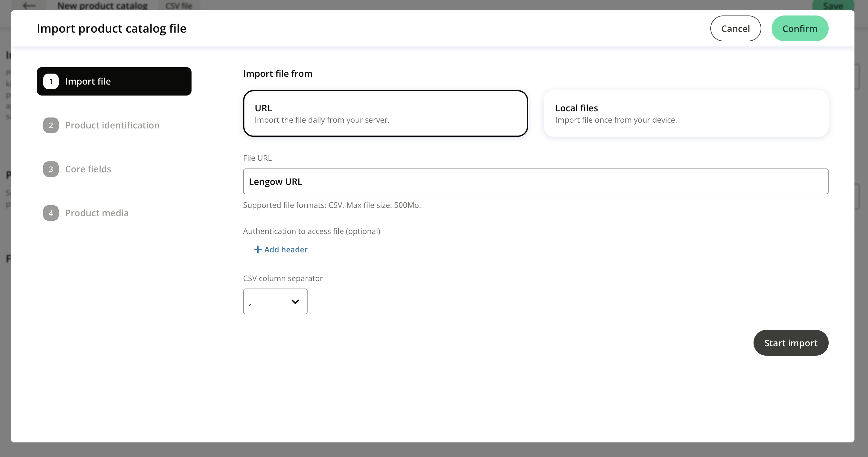Open Product identification step

click(x=112, y=126)
